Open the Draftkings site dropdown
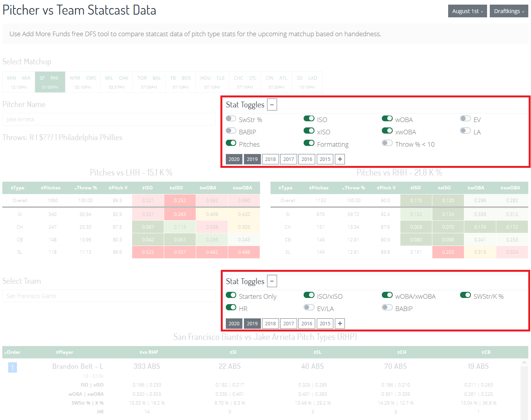The height and width of the screenshot is (420, 531). (x=509, y=11)
